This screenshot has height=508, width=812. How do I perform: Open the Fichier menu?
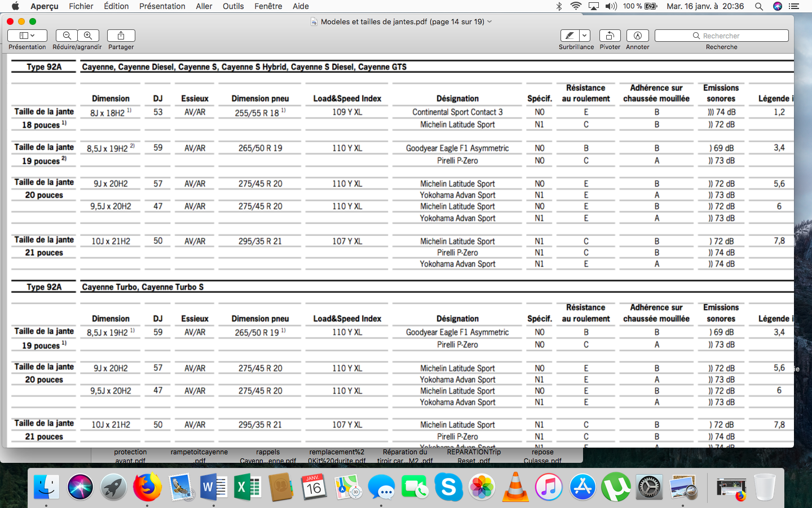[x=81, y=6]
